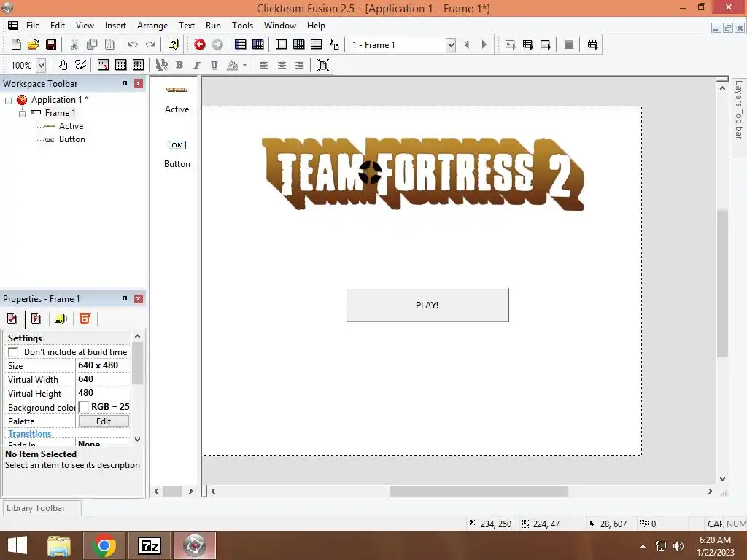Open the text color dropdown arrow
Viewport: 747px width, 560px height.
pos(245,65)
